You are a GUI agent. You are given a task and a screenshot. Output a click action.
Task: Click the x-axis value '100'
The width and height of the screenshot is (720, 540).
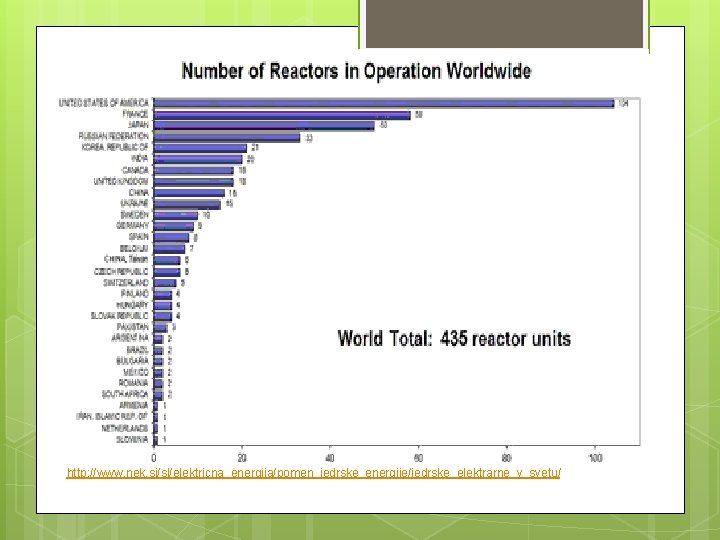[x=595, y=458]
